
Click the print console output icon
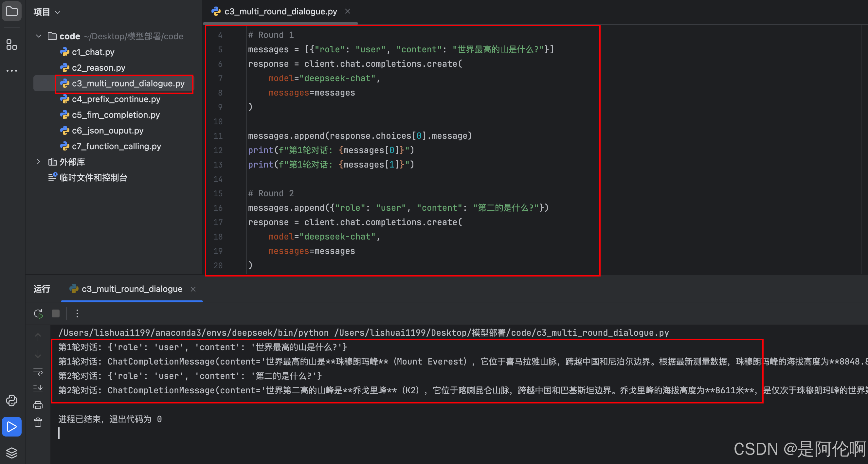(38, 405)
